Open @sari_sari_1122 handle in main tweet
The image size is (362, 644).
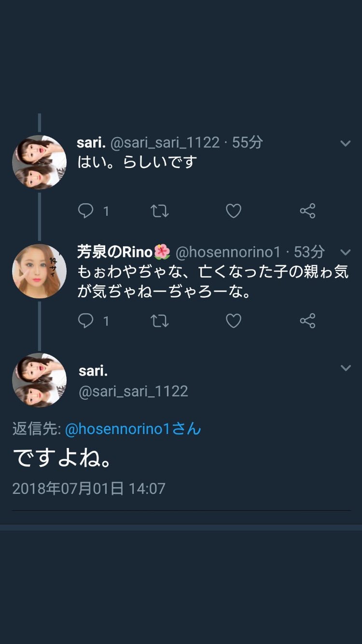(133, 391)
